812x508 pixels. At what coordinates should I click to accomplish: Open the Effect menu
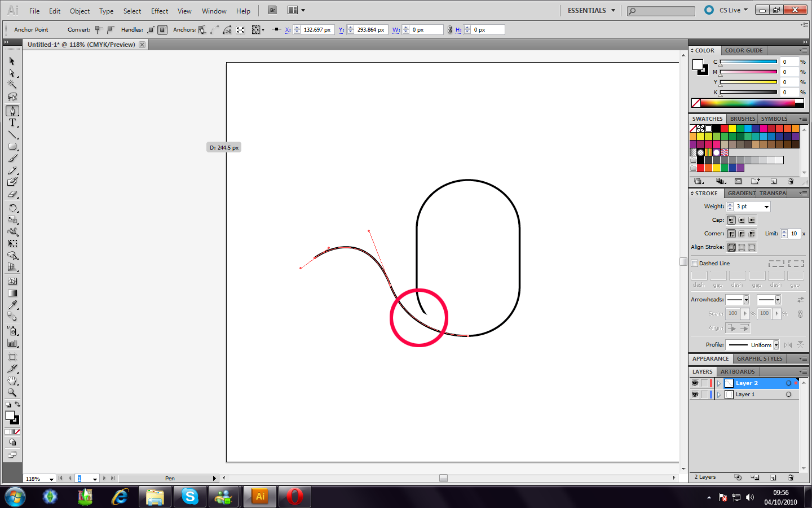click(159, 11)
